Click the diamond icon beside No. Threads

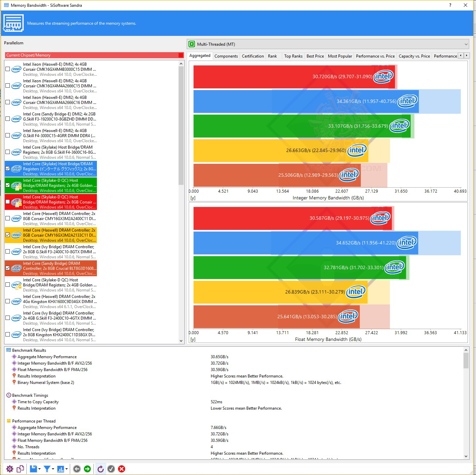click(x=14, y=447)
